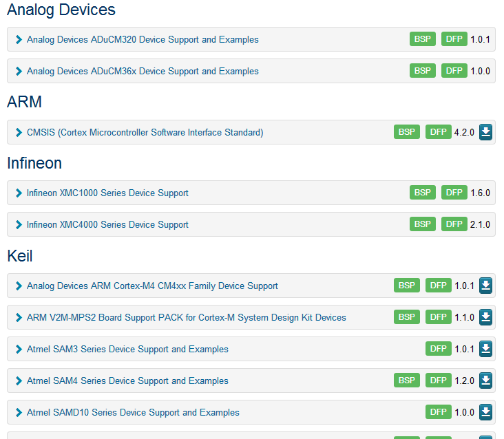Download the ARM V2M-MPS2 Board Support pack
This screenshot has height=439, width=504.
(x=485, y=317)
